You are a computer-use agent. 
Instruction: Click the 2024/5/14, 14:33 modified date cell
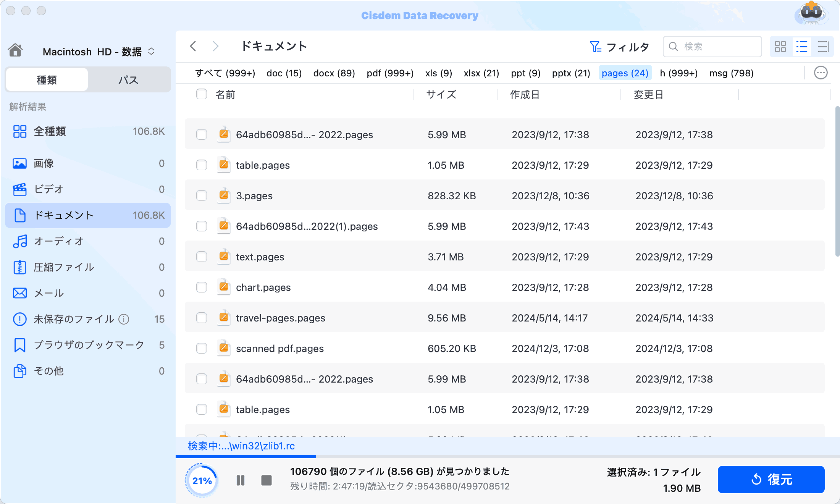[674, 318]
